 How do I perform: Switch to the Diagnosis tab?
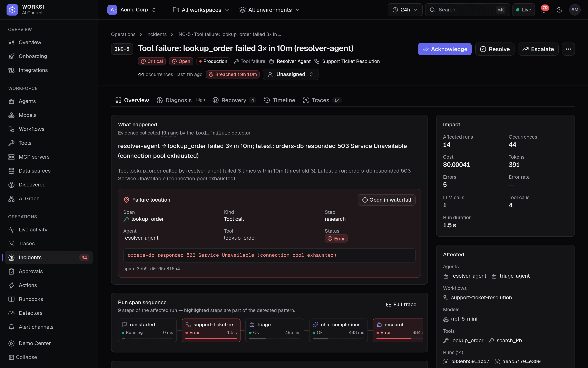(180, 100)
